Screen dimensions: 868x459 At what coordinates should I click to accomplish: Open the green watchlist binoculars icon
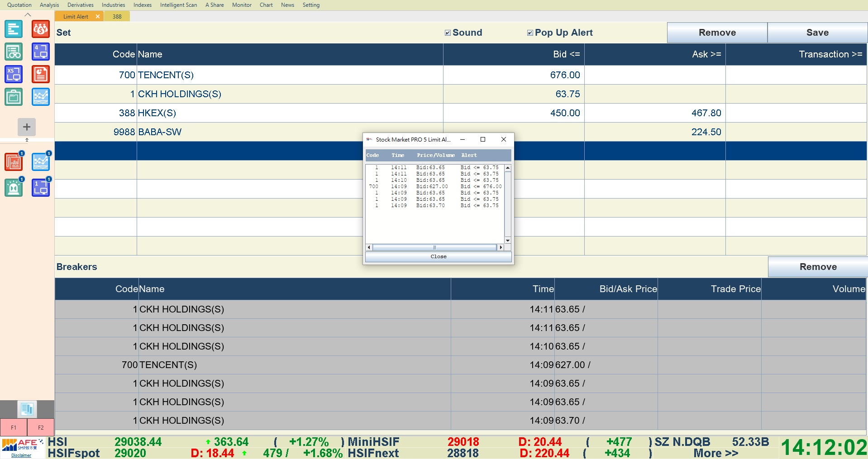pyautogui.click(x=14, y=52)
